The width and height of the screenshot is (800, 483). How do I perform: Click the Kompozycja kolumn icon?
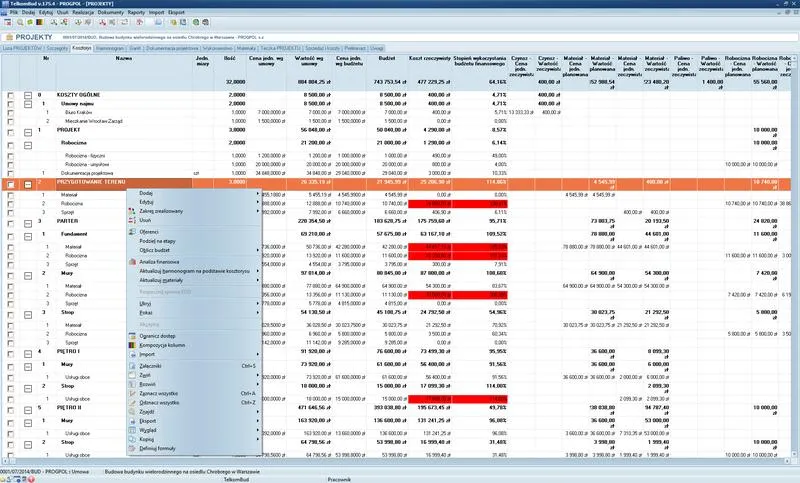pyautogui.click(x=132, y=345)
